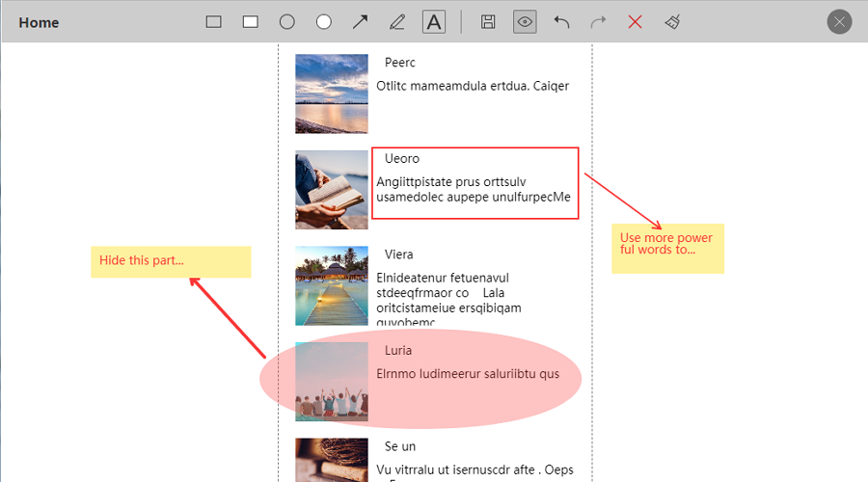This screenshot has width=868, height=482.
Task: Select the outline circle tool
Action: pos(286,22)
